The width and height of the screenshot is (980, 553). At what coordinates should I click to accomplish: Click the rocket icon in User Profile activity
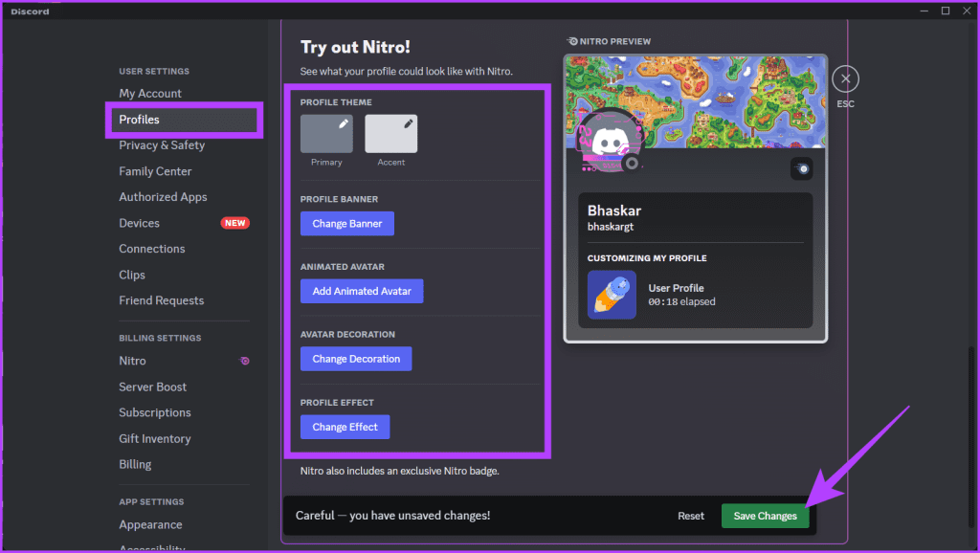point(612,293)
